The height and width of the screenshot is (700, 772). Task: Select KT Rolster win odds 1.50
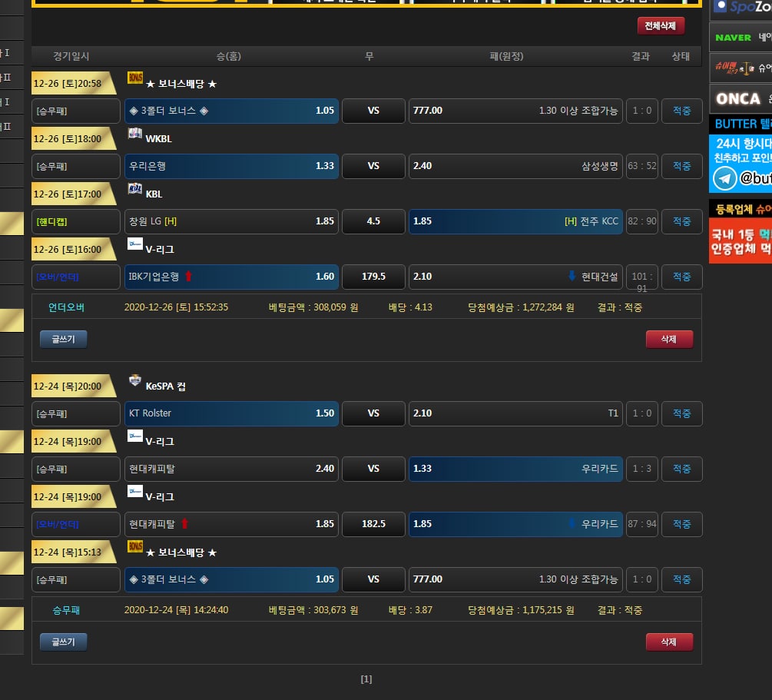pyautogui.click(x=231, y=413)
